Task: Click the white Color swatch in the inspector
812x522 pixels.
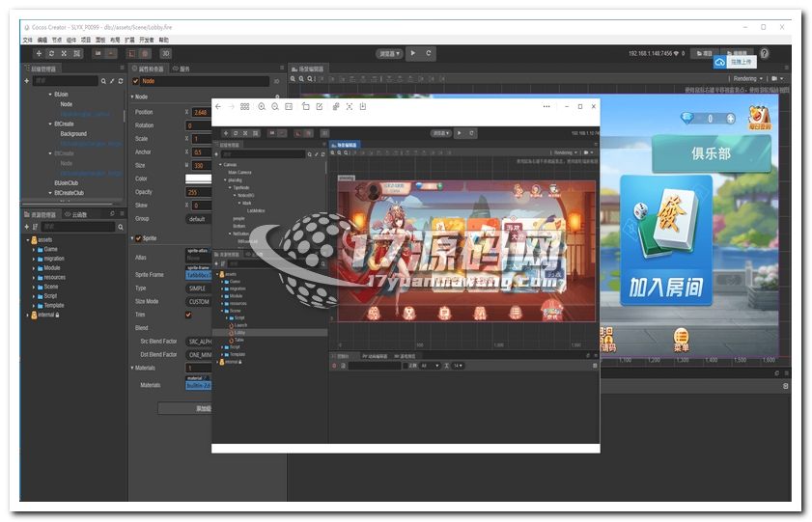Action: [198, 179]
